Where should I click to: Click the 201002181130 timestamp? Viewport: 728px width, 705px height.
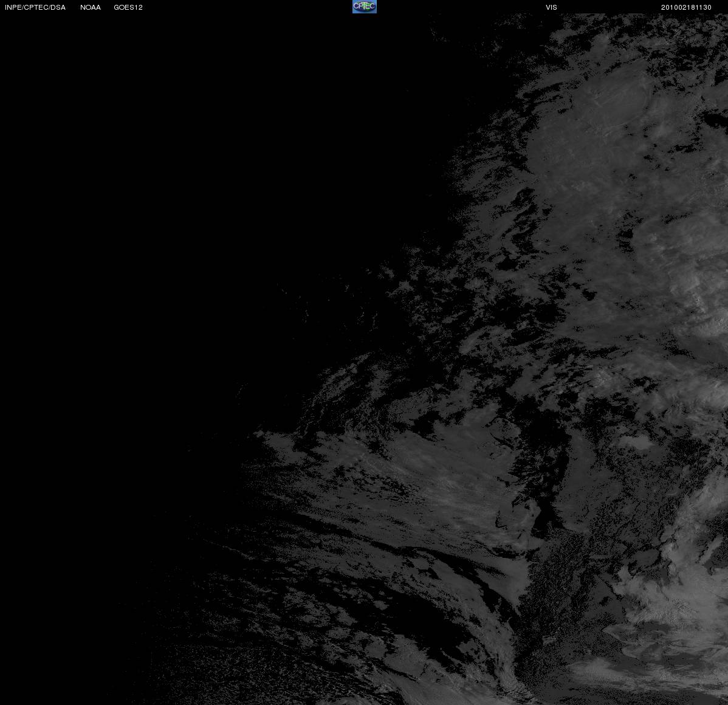(x=686, y=7)
